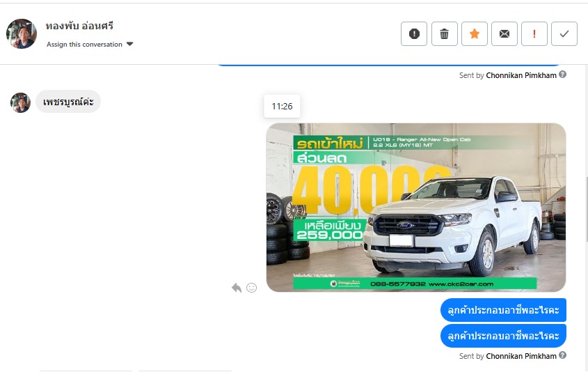Delete conversation with trash icon
The image size is (588, 379).
pyautogui.click(x=444, y=34)
